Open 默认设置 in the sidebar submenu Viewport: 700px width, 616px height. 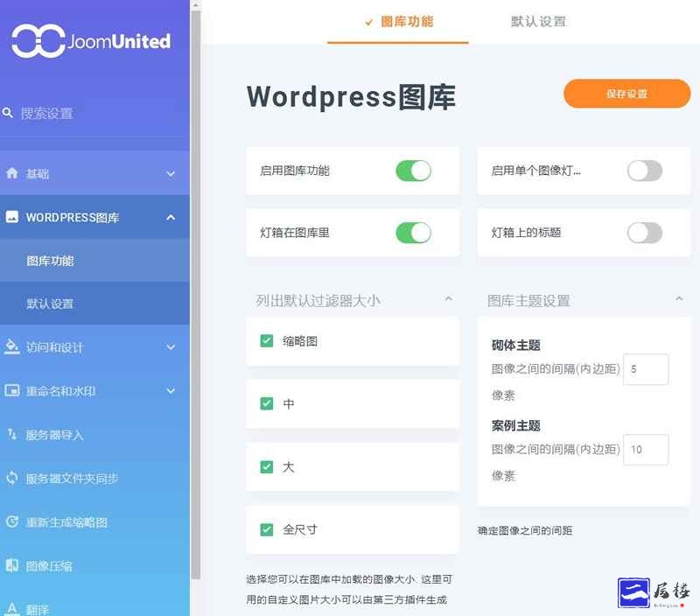(x=94, y=304)
